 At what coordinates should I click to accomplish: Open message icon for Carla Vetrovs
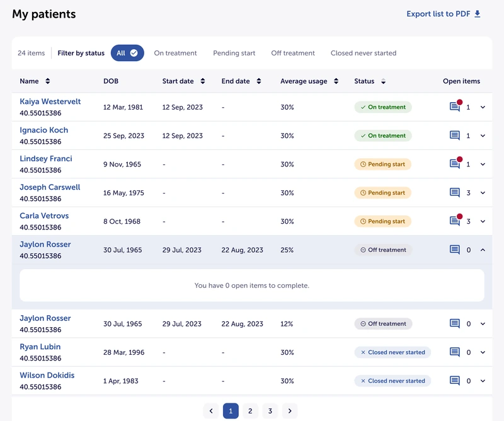coord(455,221)
